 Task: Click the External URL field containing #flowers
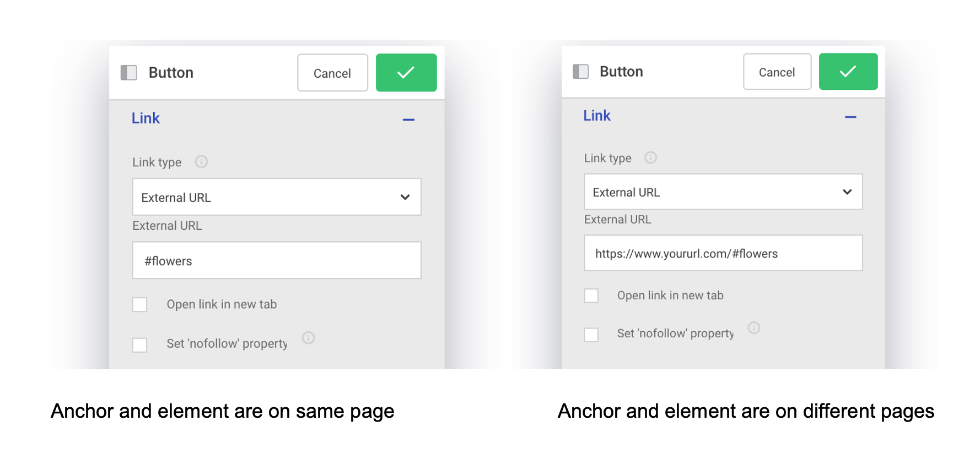[x=277, y=261]
